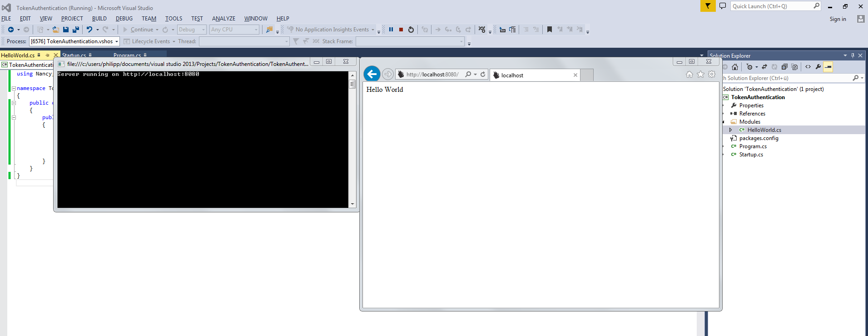Click Undo arrow in the toolbar

click(x=89, y=30)
